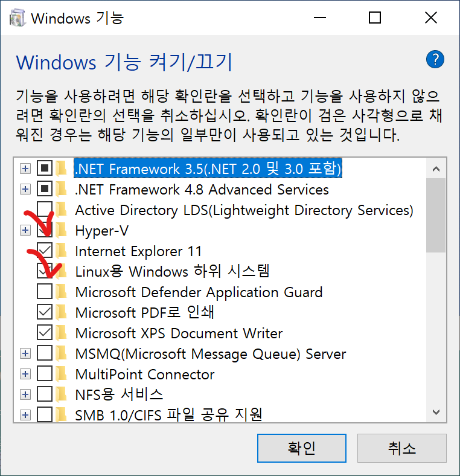Expand the SMB 1.0/CIFS tree node
The image size is (460, 476).
25,415
